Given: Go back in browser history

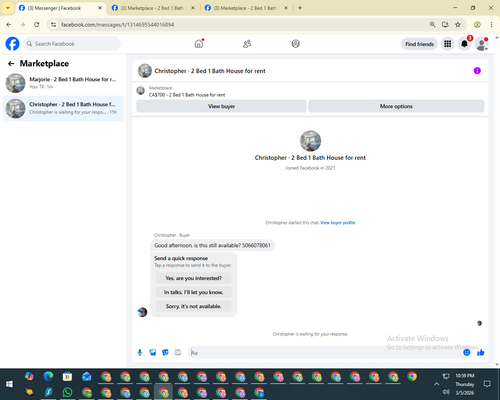Looking at the screenshot, I should tap(9, 24).
